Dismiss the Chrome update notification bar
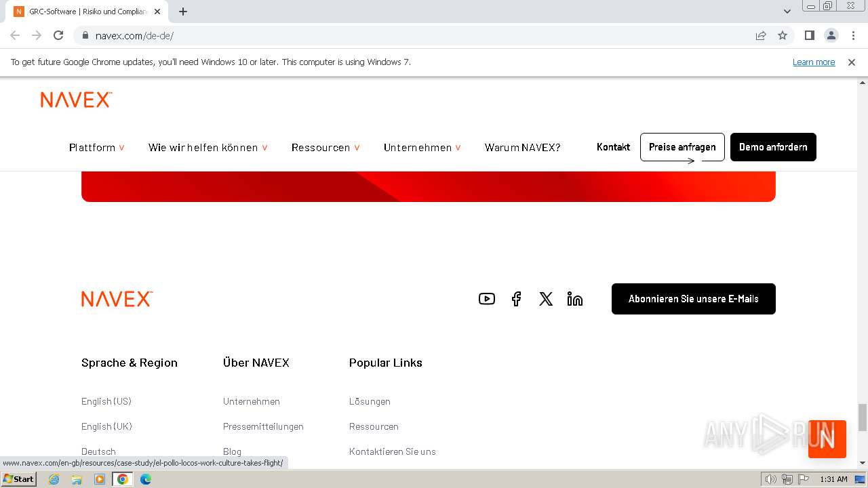 click(852, 62)
